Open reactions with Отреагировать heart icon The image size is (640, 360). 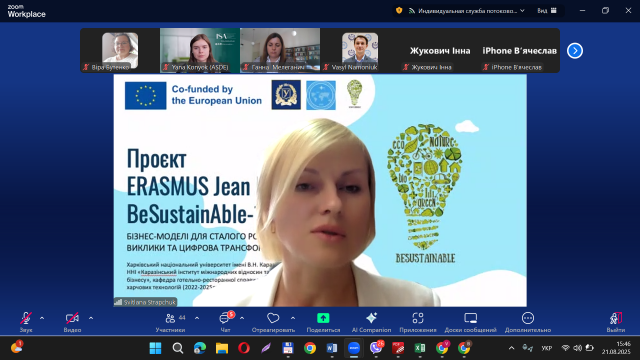click(273, 321)
